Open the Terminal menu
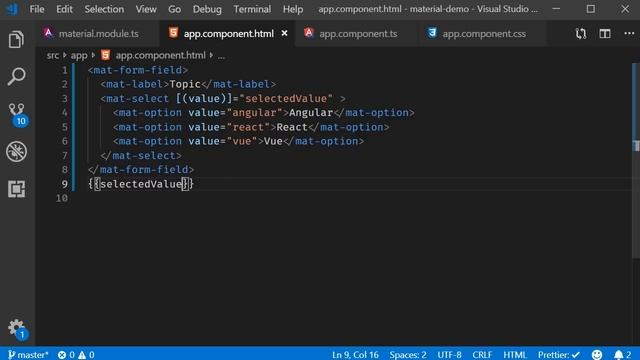The height and width of the screenshot is (360, 640). [x=252, y=9]
